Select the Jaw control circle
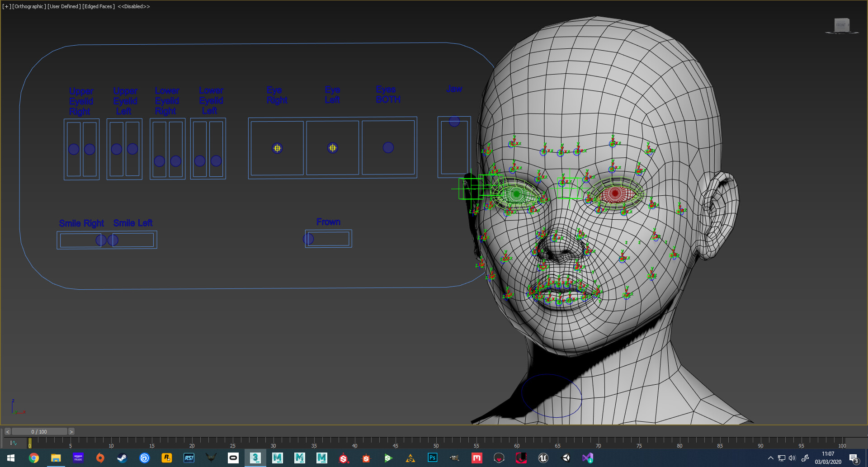 (x=454, y=121)
